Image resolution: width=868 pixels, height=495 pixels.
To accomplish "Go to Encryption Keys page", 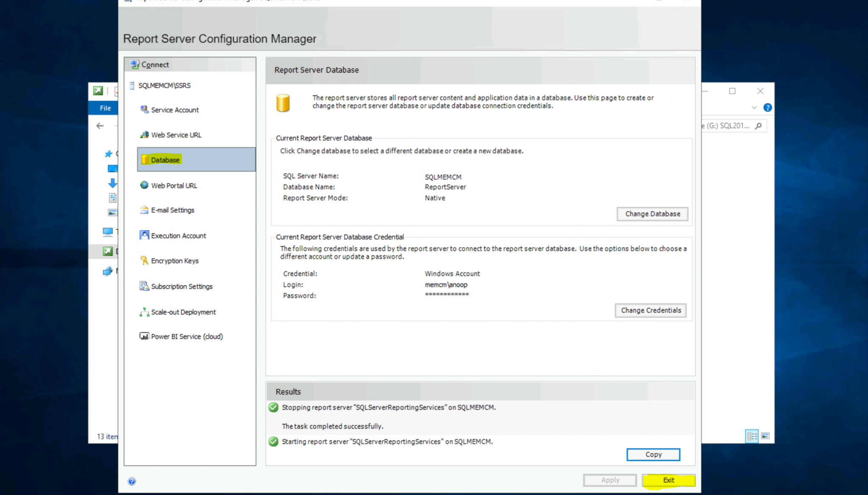I will point(175,261).
